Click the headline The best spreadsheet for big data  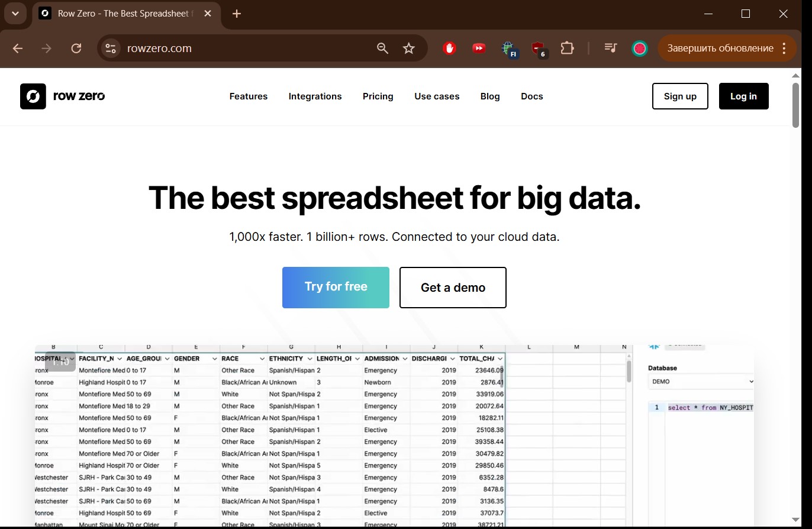coord(394,198)
